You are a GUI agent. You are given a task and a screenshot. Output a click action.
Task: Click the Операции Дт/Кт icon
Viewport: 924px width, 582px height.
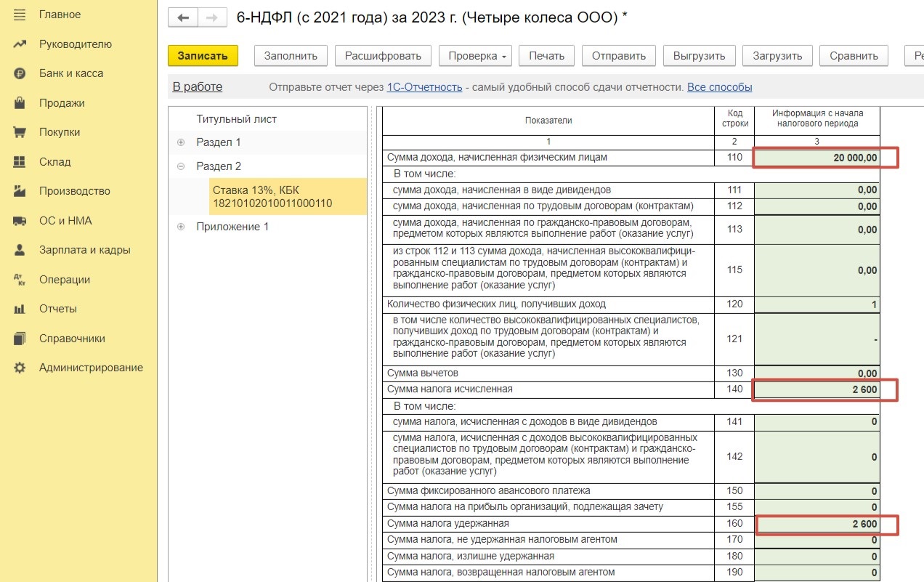coord(20,280)
